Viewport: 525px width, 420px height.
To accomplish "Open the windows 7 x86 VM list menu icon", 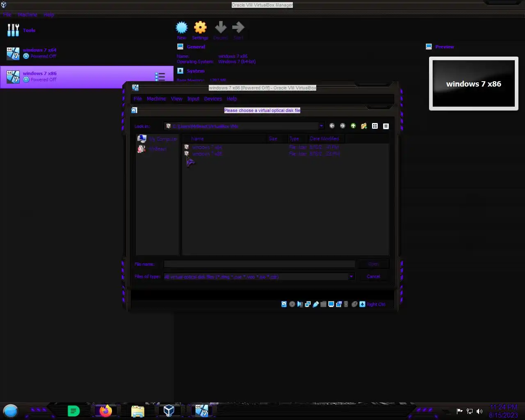I will pyautogui.click(x=160, y=77).
